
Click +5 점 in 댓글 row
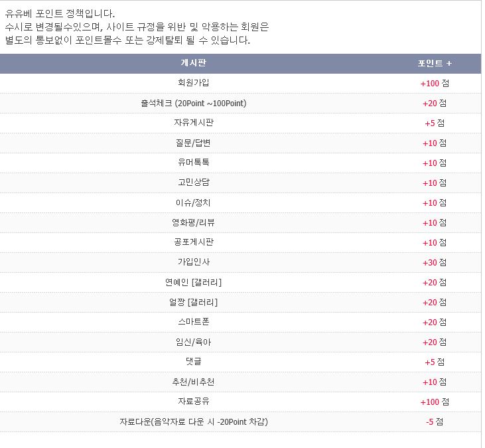[435, 362]
